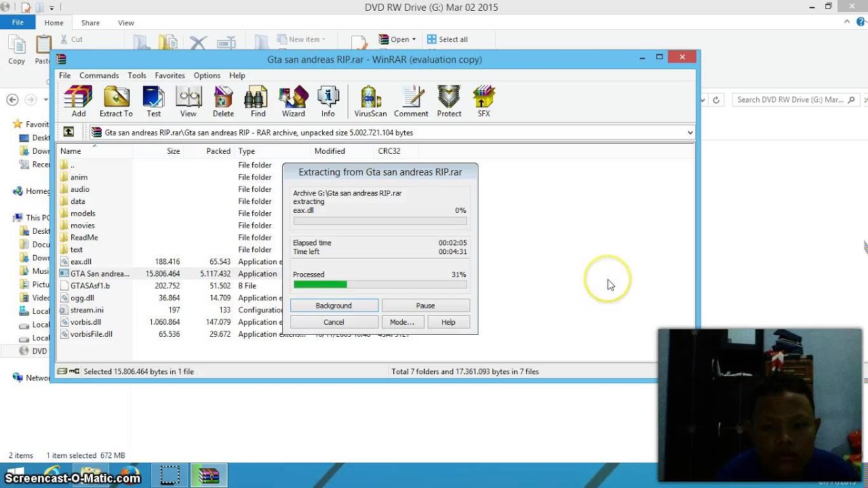
Task: Click the Mode... button
Action: tap(401, 322)
